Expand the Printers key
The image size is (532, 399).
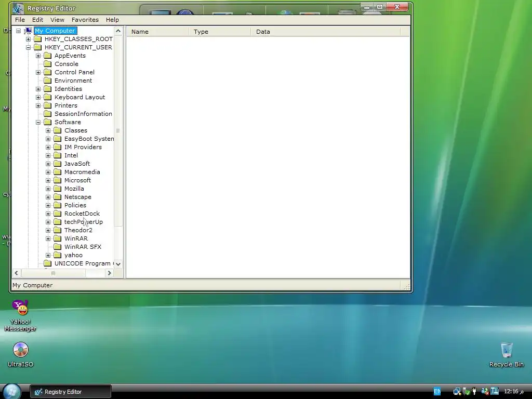click(38, 105)
